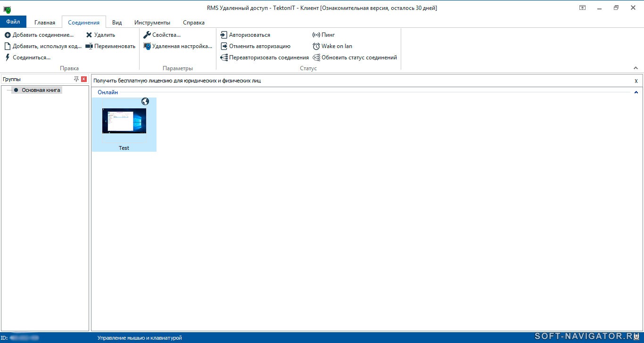Select the Test computer thumbnail

pos(124,124)
